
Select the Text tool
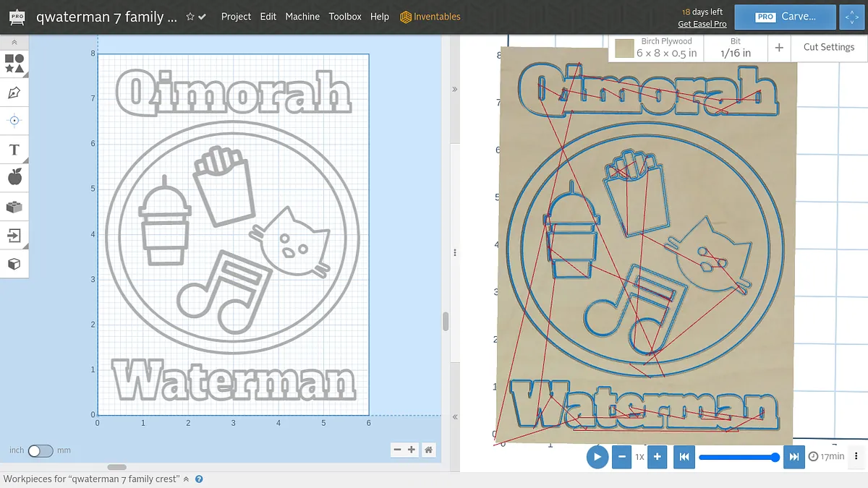tap(14, 150)
